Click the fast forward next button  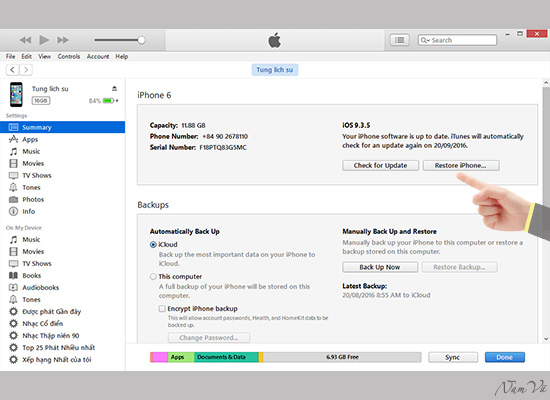pyautogui.click(x=63, y=40)
